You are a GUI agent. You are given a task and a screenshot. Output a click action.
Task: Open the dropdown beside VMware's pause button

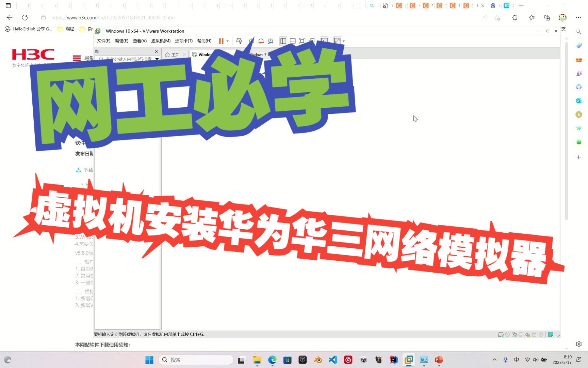(x=228, y=41)
